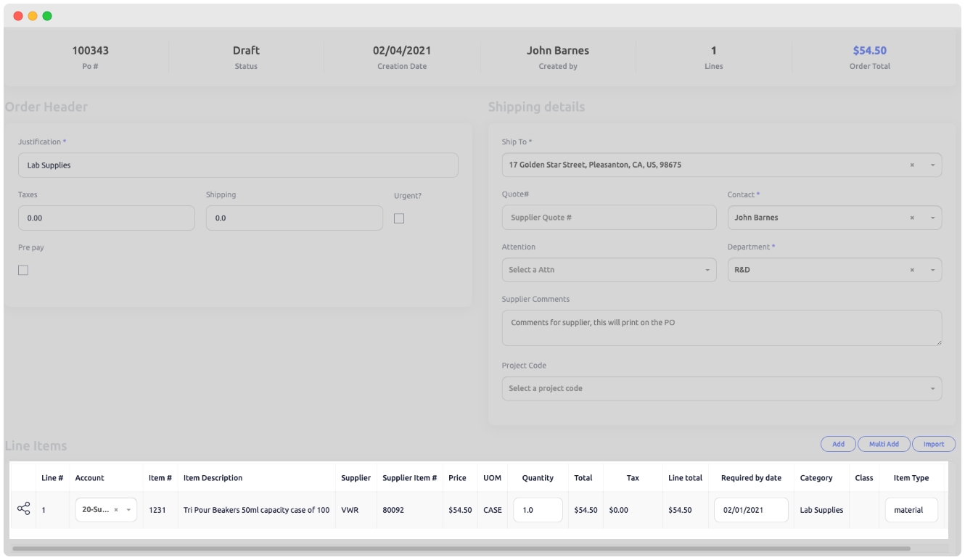Expand the Department dropdown

[x=932, y=269]
